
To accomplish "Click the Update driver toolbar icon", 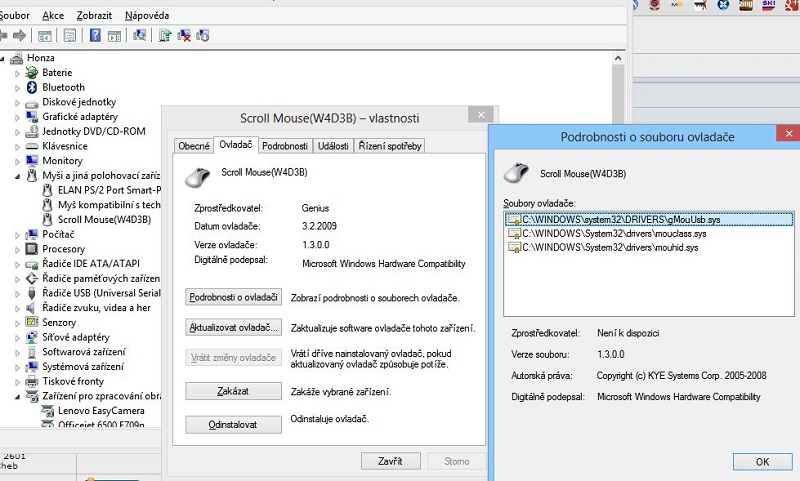I will pyautogui.click(x=164, y=35).
